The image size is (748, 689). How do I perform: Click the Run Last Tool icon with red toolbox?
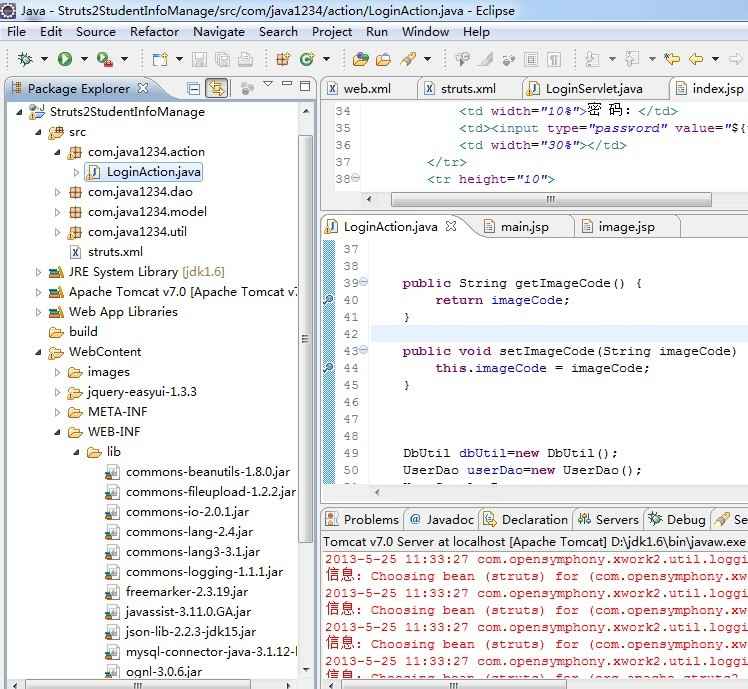(x=104, y=60)
